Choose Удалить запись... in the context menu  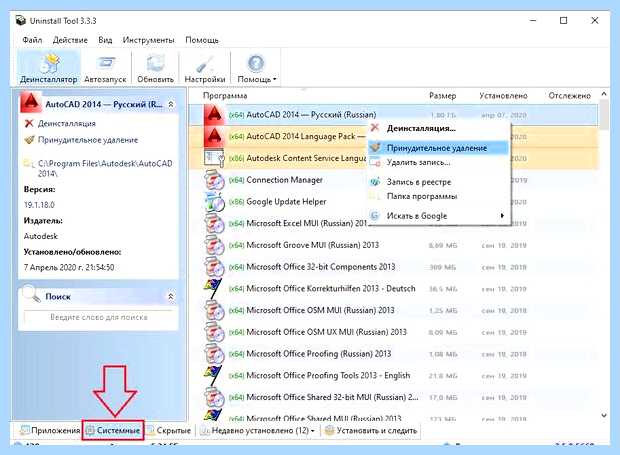(438, 162)
